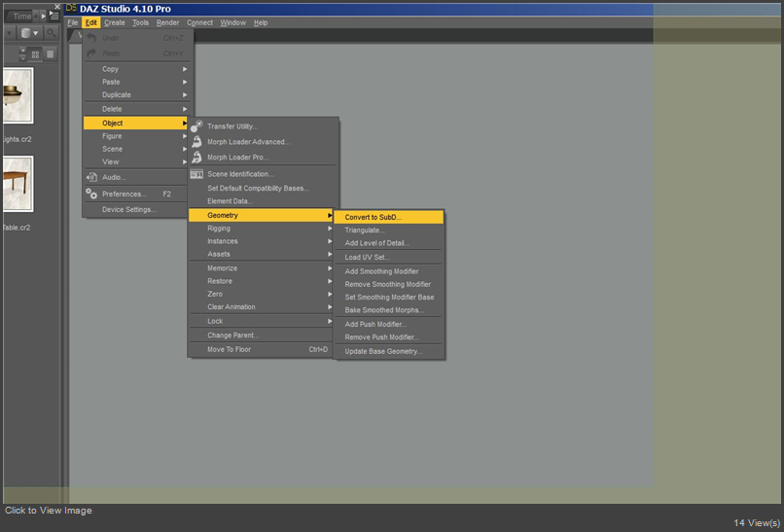784x532 pixels.
Task: Choose Set Smoothing Modifier Base
Action: [388, 297]
